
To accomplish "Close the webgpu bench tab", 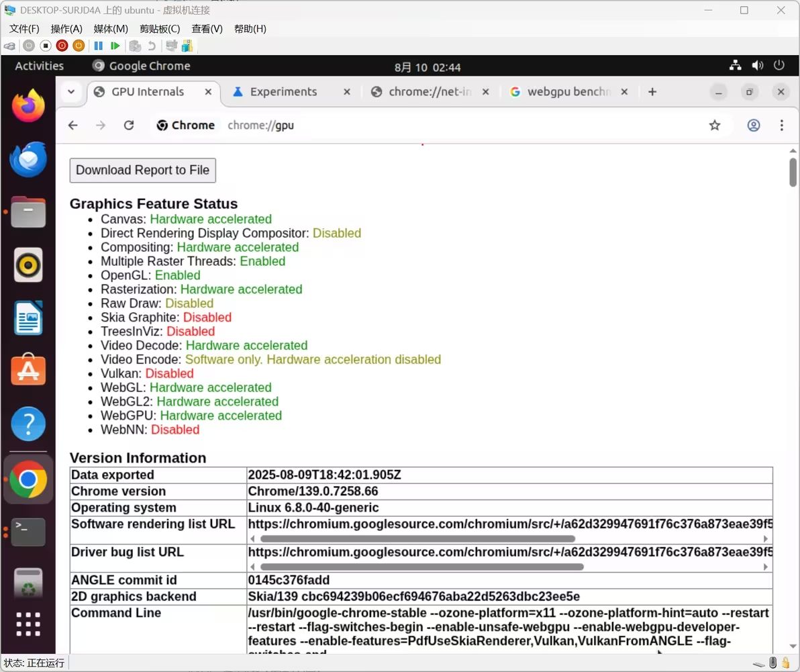I will pyautogui.click(x=624, y=92).
